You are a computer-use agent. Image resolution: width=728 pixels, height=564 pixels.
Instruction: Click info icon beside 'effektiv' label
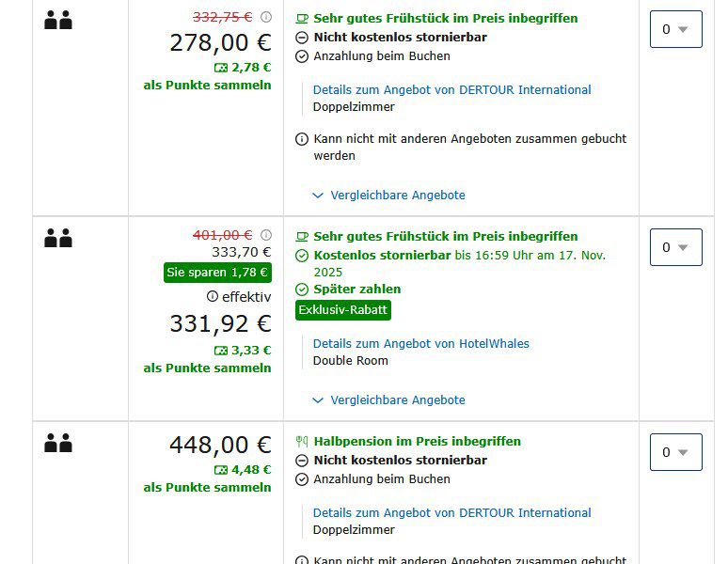pos(213,296)
